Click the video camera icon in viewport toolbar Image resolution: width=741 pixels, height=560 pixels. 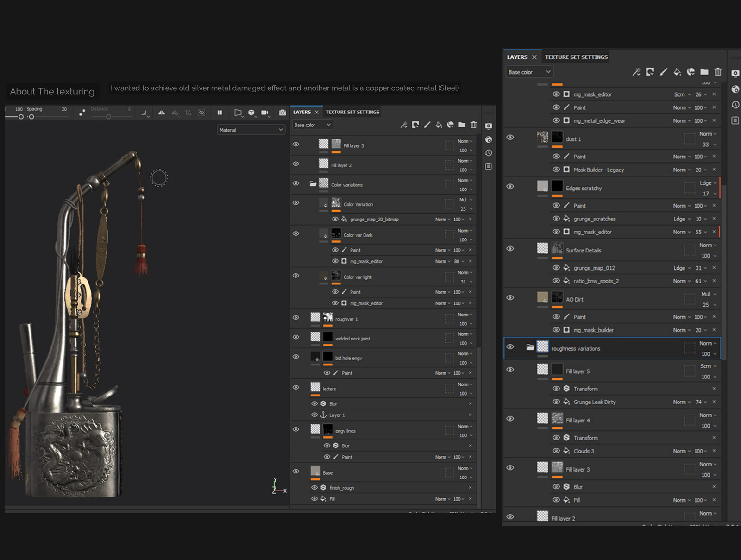coord(265,113)
